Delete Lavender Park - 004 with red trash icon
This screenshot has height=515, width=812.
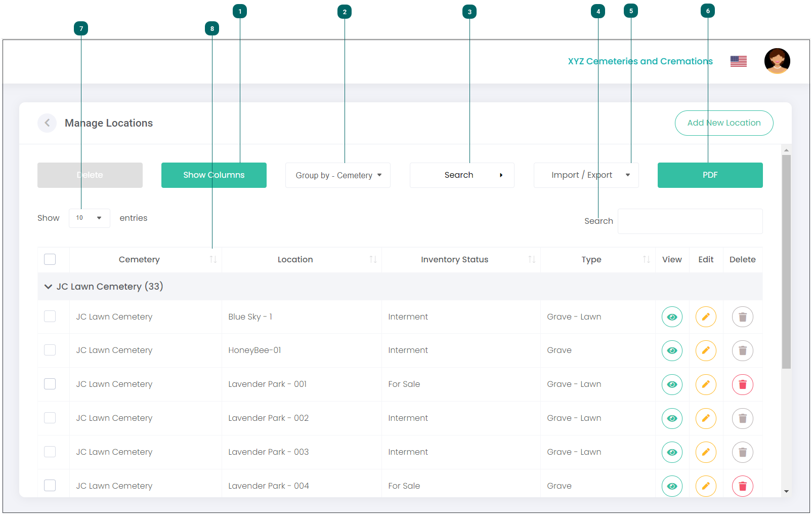tap(743, 486)
